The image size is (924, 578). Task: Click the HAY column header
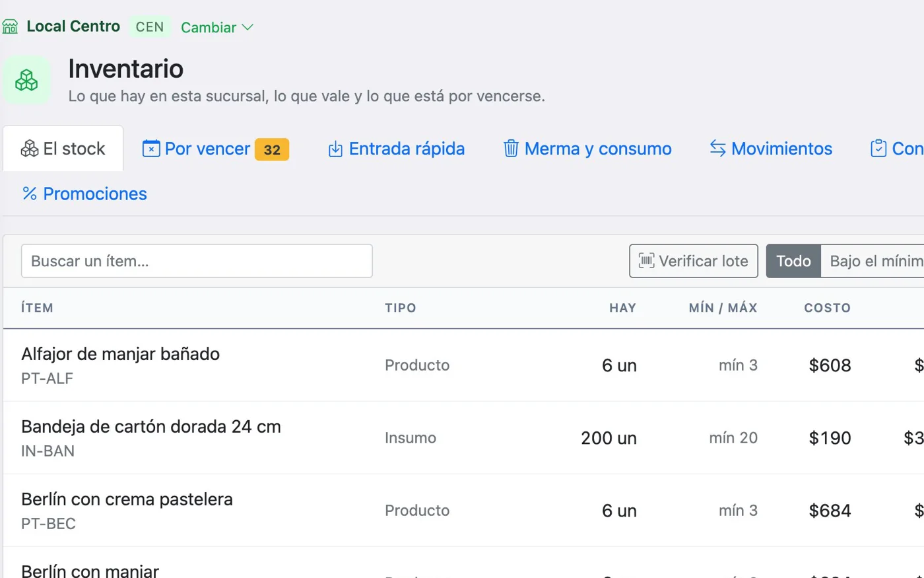click(622, 308)
